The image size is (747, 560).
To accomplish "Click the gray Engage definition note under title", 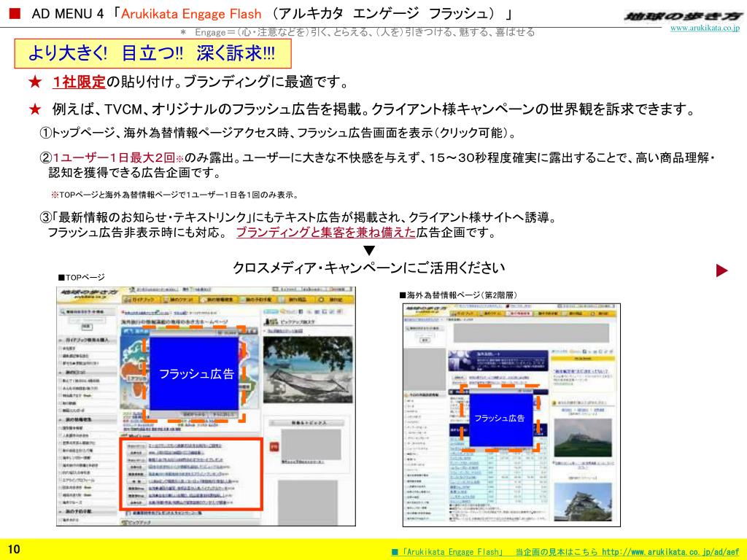I will point(357,32).
